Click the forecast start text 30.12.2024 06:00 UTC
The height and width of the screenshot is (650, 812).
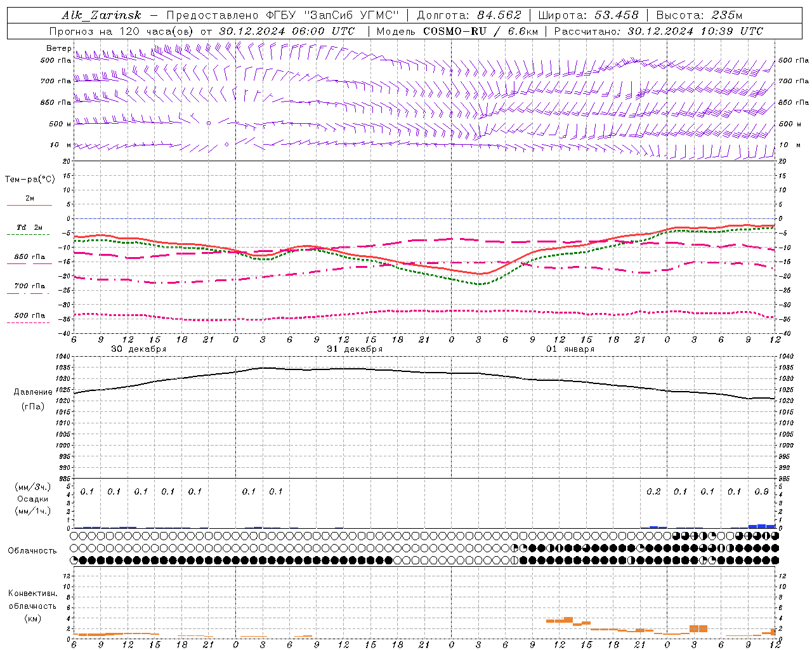click(287, 31)
